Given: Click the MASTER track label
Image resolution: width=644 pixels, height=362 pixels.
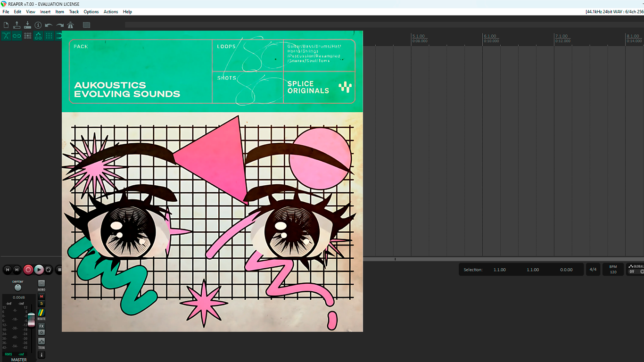Looking at the screenshot, I should tap(19, 360).
